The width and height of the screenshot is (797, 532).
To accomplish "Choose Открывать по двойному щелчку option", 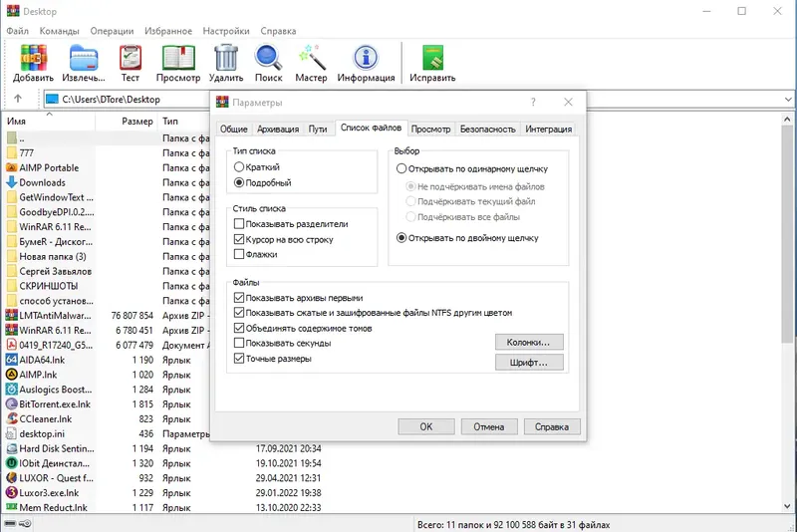I will pos(401,238).
